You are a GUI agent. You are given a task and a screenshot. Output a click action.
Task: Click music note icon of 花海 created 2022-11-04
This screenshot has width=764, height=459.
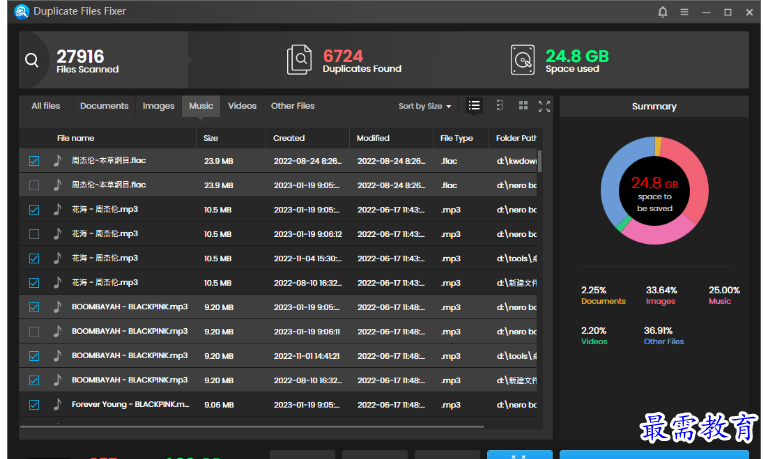point(57,258)
